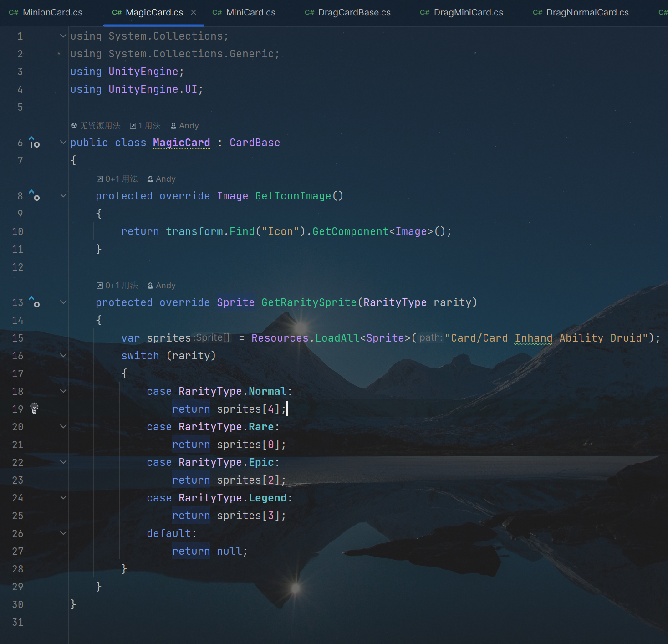Viewport: 668px width, 644px height.
Task: Click the CardBase base class name
Action: point(255,143)
